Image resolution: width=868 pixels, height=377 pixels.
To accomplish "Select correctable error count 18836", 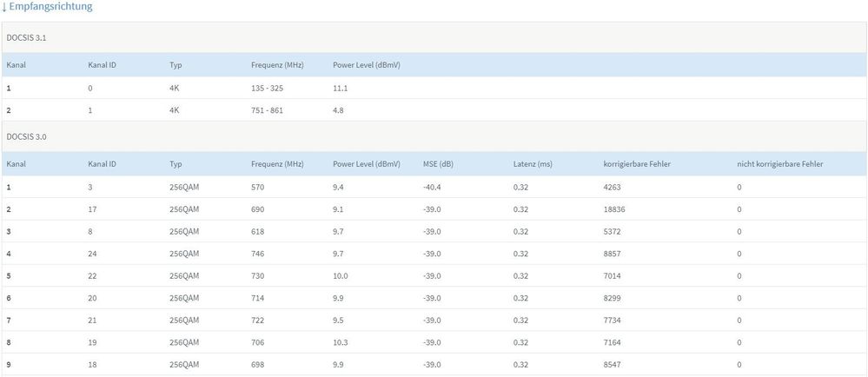I will 614,209.
